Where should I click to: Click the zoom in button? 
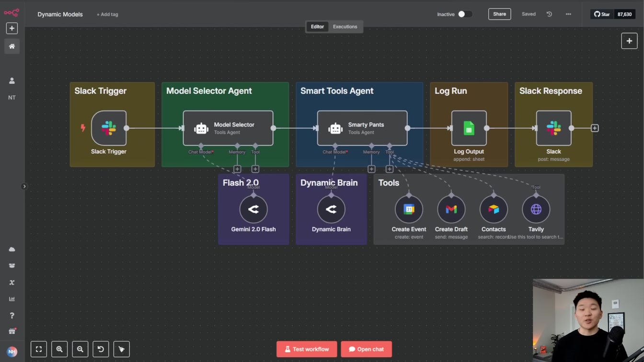tap(59, 349)
